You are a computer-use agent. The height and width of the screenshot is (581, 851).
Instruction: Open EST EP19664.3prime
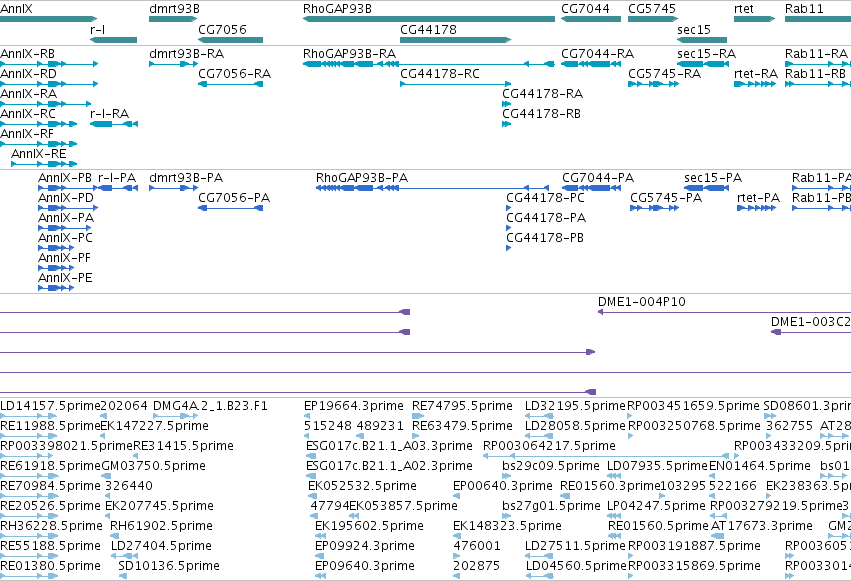[354, 406]
